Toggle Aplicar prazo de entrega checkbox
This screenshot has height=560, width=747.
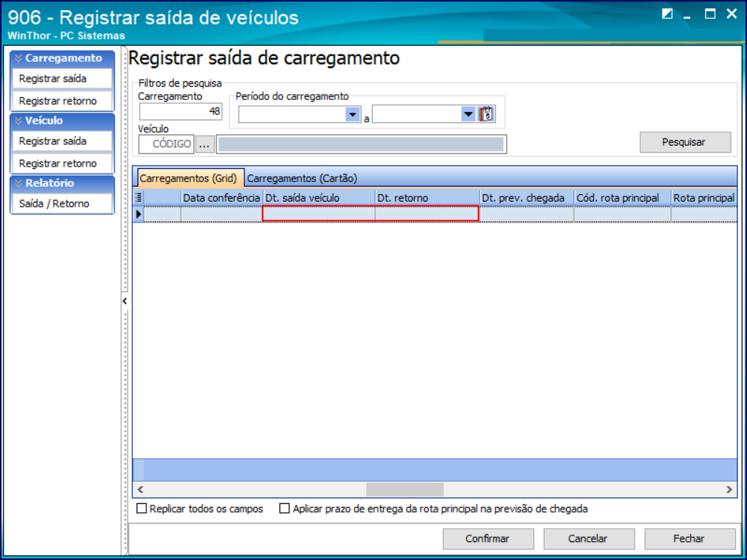click(285, 508)
